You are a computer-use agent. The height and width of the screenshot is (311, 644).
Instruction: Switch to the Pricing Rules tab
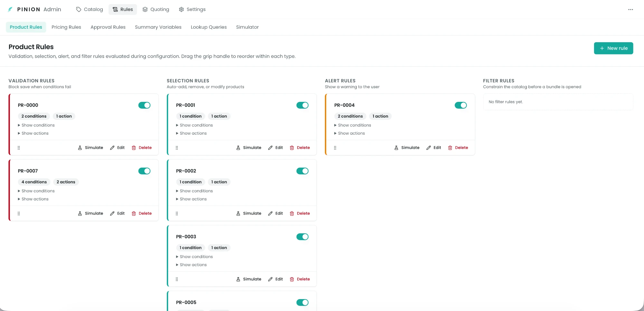[66, 27]
